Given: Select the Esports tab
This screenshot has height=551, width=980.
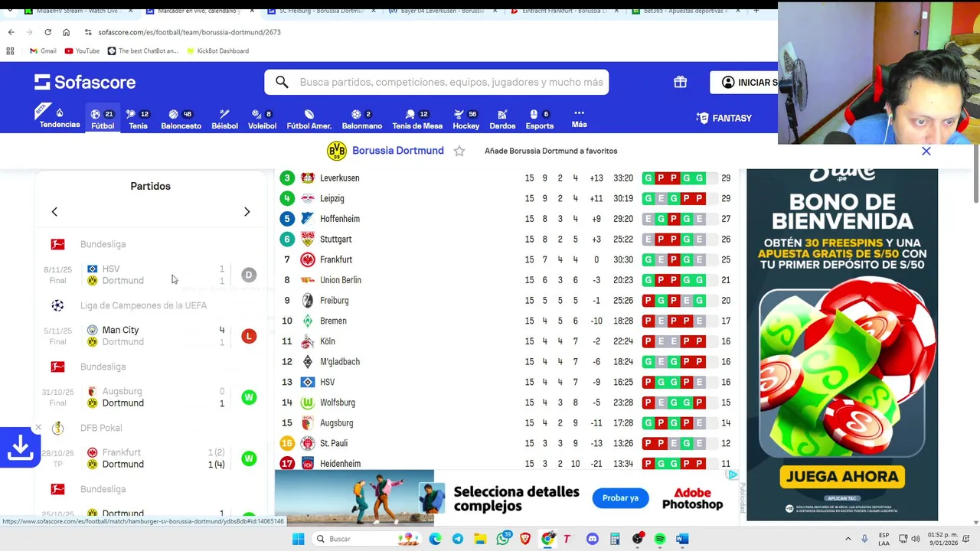Looking at the screenshot, I should 539,119.
